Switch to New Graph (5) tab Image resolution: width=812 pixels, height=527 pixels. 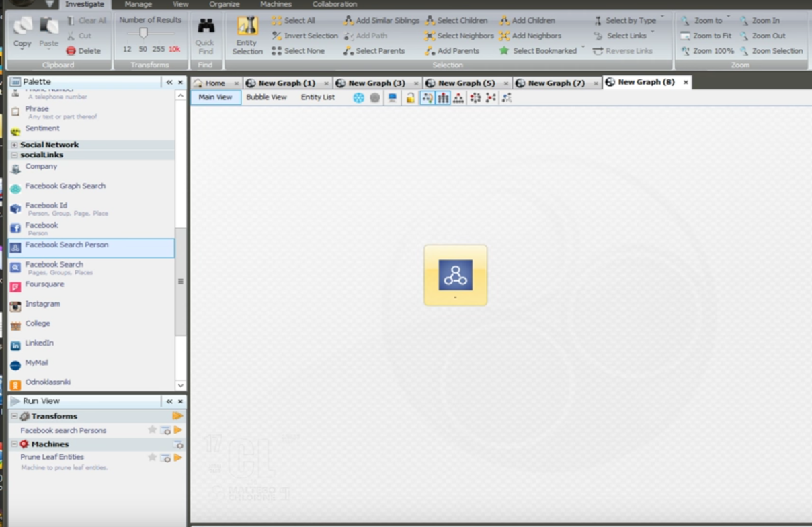(466, 83)
